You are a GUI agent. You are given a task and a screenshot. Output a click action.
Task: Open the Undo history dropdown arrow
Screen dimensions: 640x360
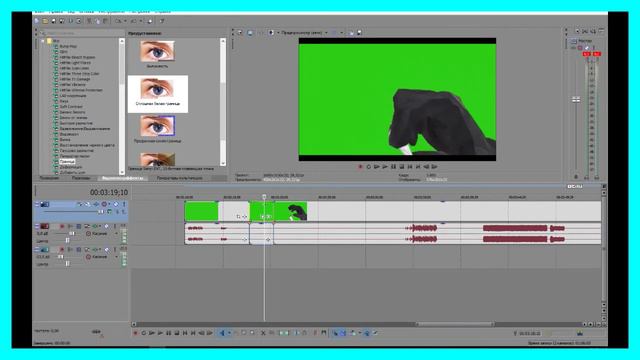(x=125, y=21)
